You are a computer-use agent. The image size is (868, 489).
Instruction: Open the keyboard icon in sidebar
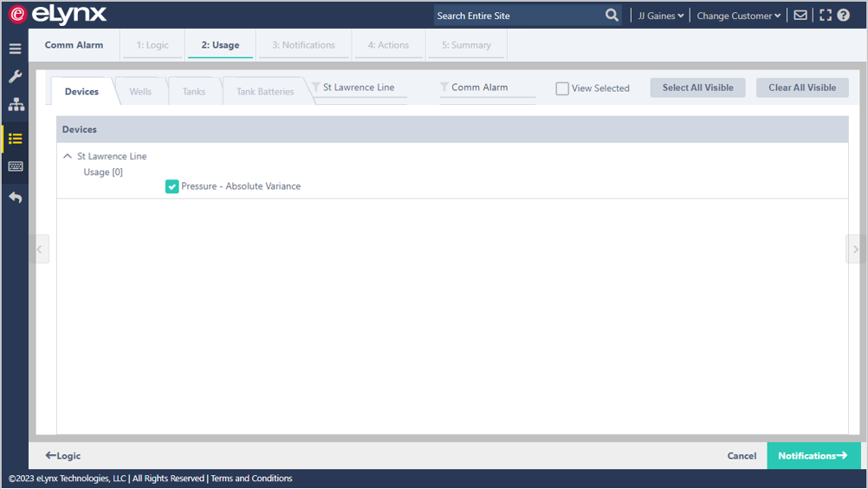click(15, 166)
